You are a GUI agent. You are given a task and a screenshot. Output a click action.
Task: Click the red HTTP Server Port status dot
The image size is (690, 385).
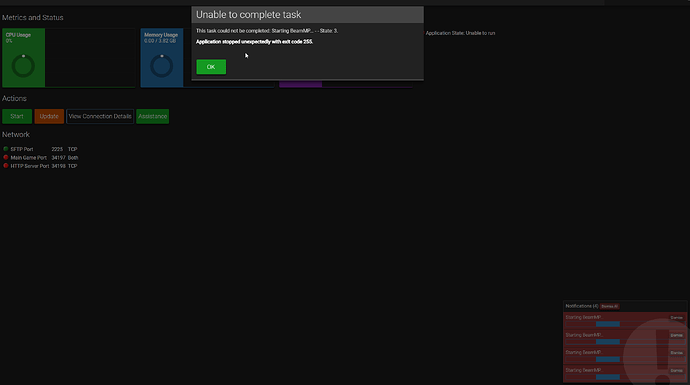tap(6, 166)
